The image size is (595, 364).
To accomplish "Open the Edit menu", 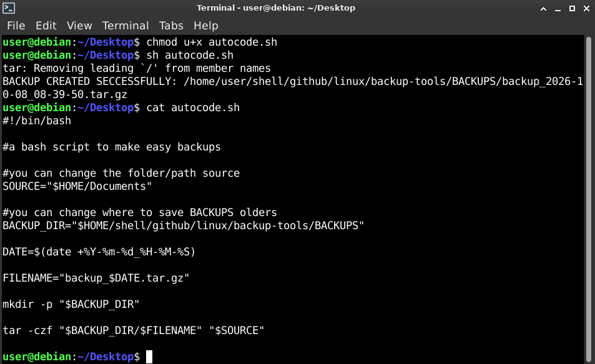I will coord(46,26).
